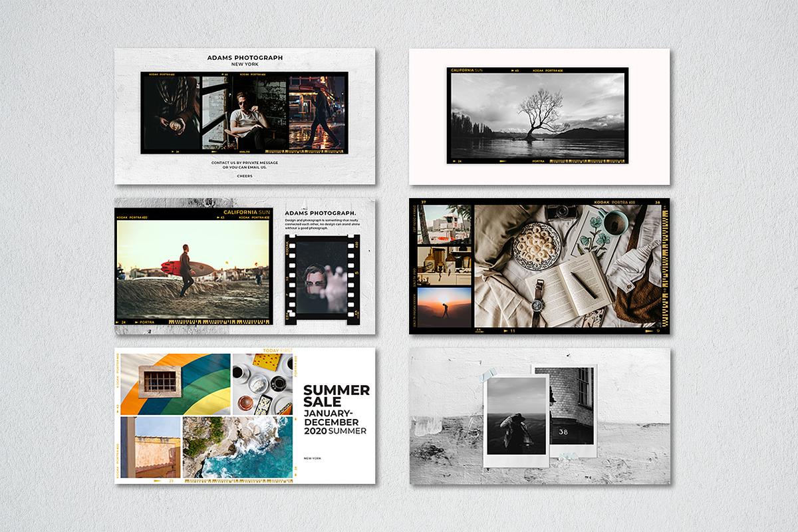This screenshot has width=798, height=532.
Task: Select the photo of hands in a plaid jacket
Action: point(172,113)
